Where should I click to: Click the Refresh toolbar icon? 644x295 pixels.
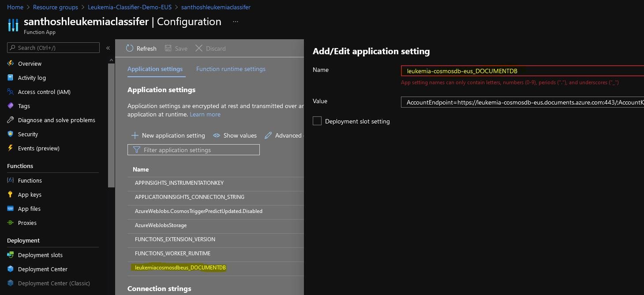(x=130, y=48)
